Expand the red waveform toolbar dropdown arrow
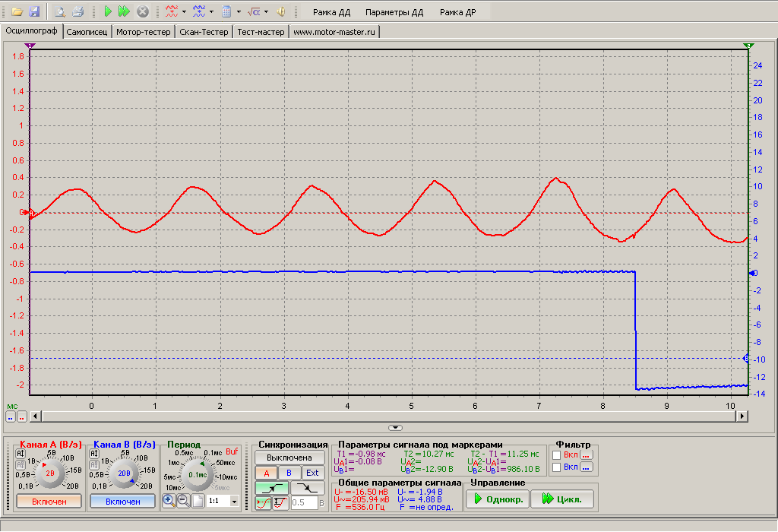This screenshot has width=778, height=532. click(184, 12)
